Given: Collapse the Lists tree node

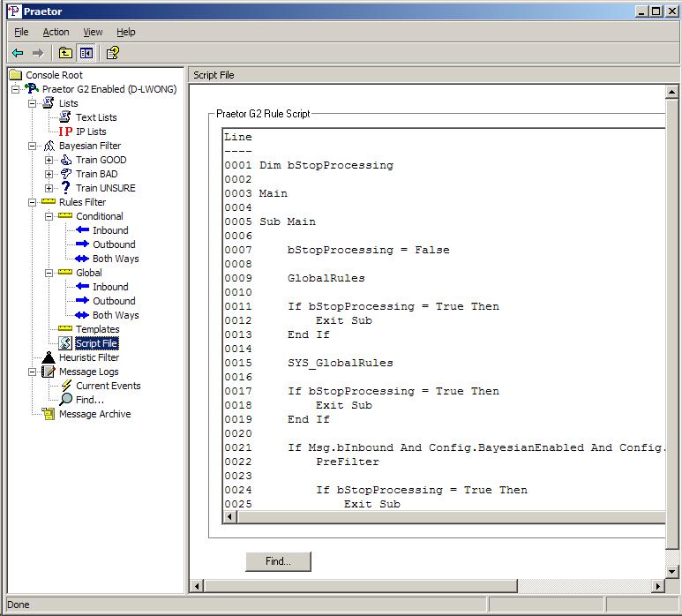Looking at the screenshot, I should tap(32, 103).
